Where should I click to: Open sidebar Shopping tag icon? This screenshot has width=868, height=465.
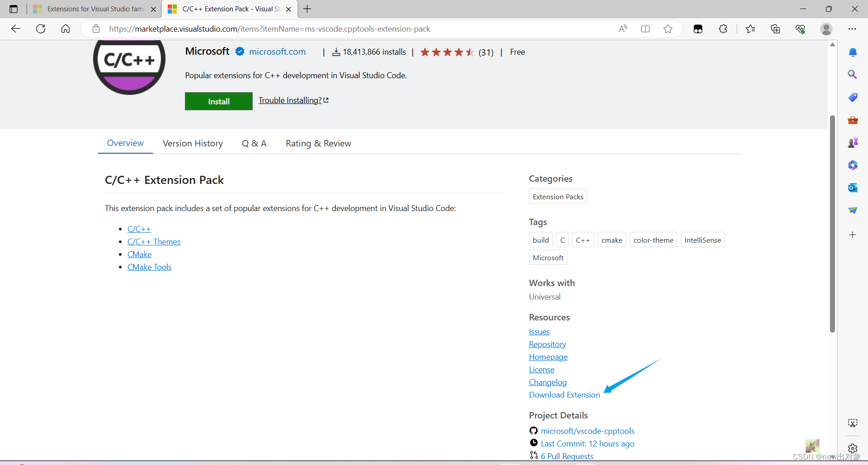(853, 97)
